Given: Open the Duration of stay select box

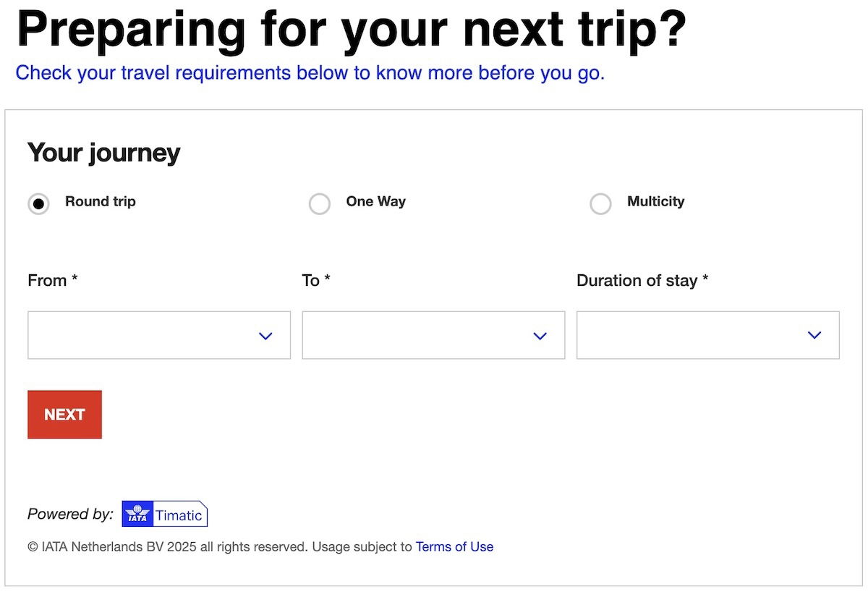Looking at the screenshot, I should [x=694, y=335].
